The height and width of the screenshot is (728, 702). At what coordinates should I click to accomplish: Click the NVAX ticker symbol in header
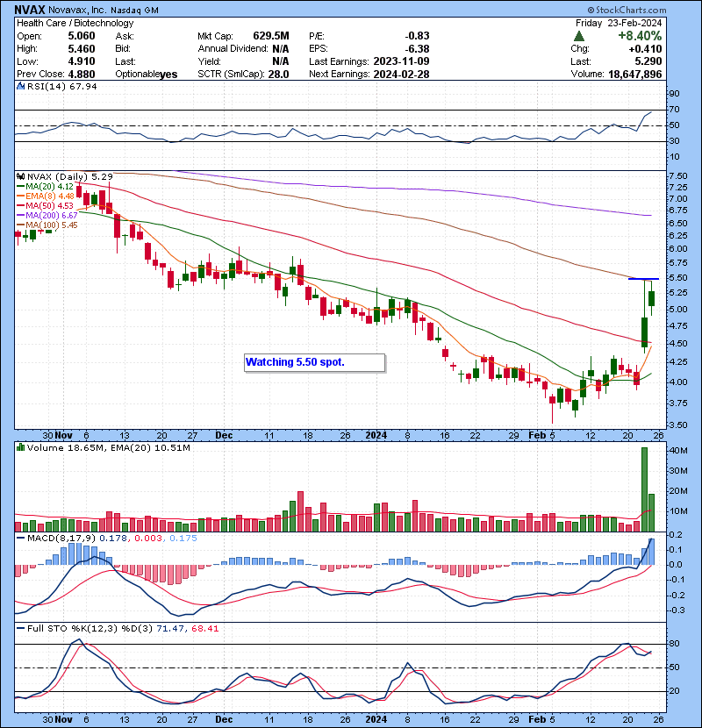coord(29,10)
